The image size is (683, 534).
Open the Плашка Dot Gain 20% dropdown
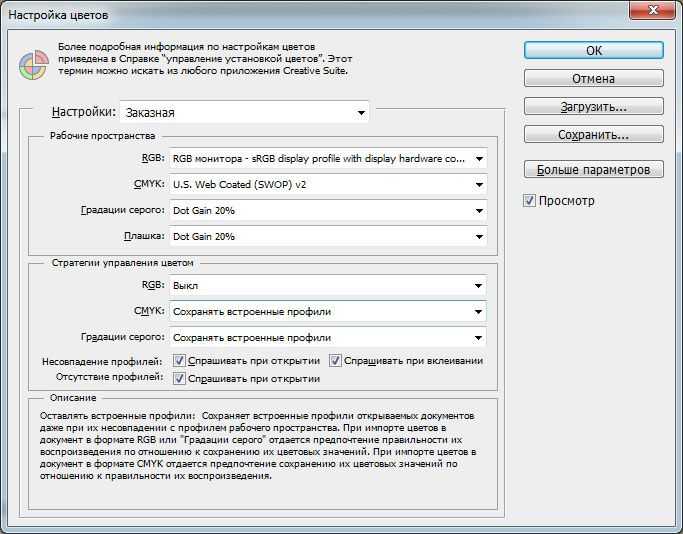pyautogui.click(x=328, y=237)
